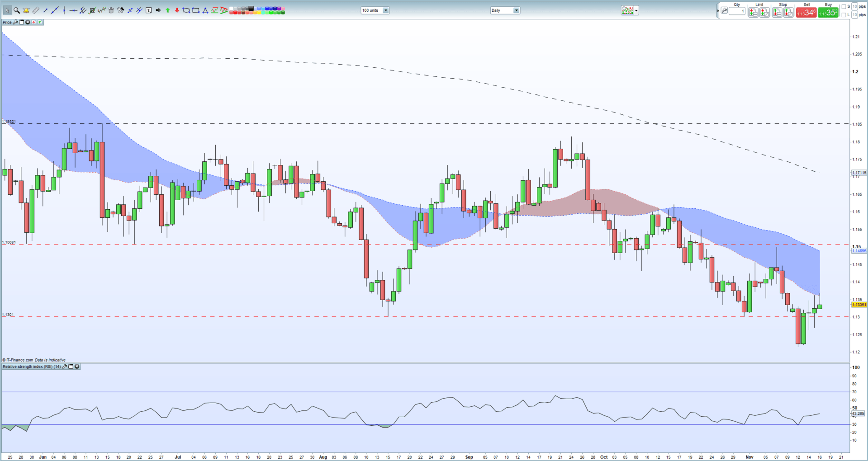The height and width of the screenshot is (461, 868).
Task: Open the Fibonacci retracement tool
Action: [x=92, y=10]
